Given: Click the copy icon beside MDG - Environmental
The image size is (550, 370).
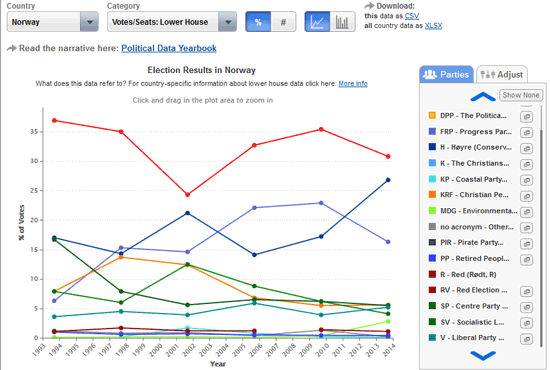Looking at the screenshot, I should point(526,211).
